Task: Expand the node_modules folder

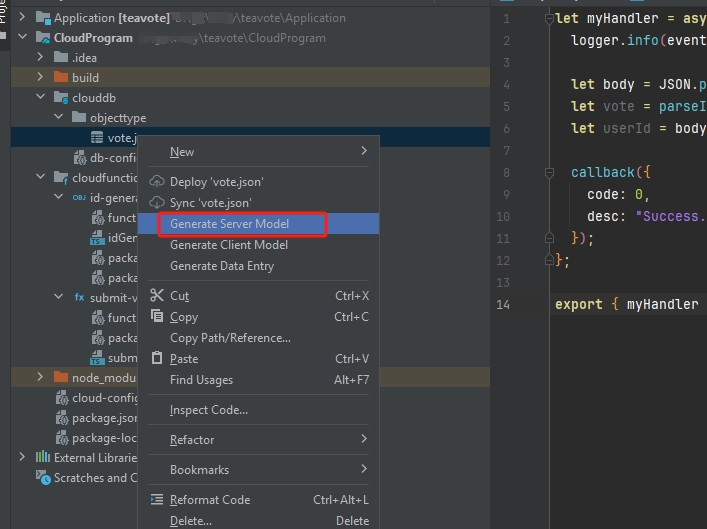Action: (40, 377)
